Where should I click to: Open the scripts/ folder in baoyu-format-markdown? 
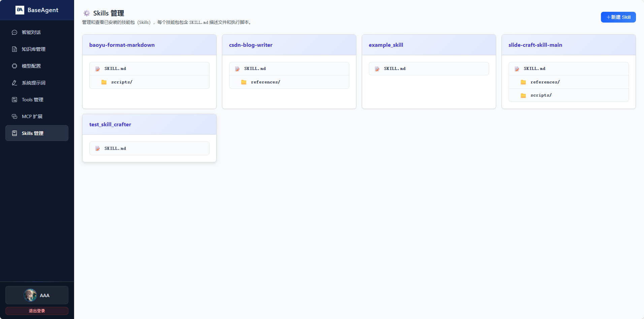149,82
